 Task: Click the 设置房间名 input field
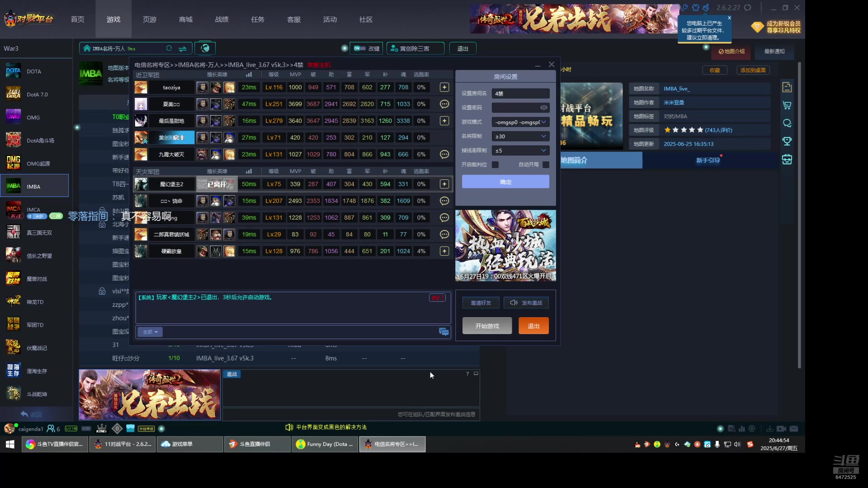tap(521, 94)
